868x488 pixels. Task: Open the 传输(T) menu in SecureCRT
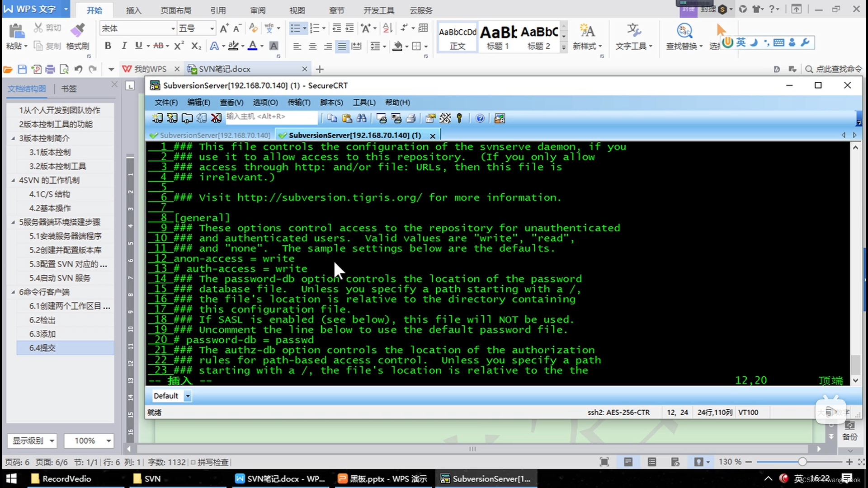pyautogui.click(x=299, y=103)
